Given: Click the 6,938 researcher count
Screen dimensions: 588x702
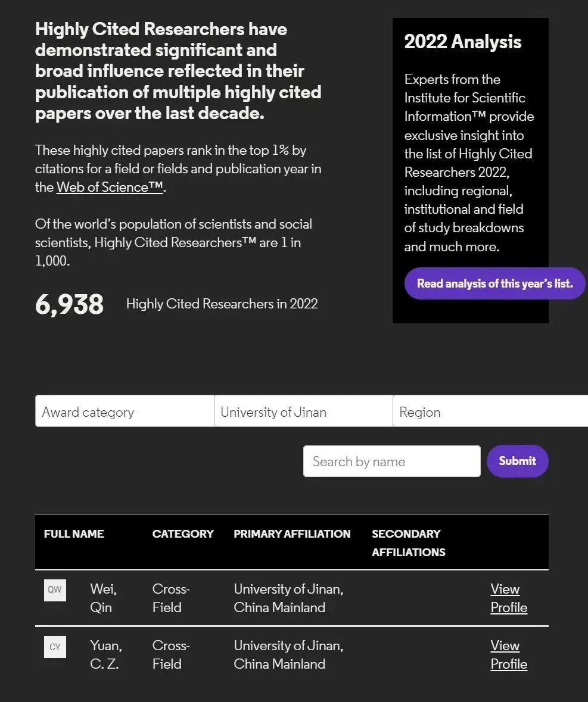Looking at the screenshot, I should pos(69,304).
